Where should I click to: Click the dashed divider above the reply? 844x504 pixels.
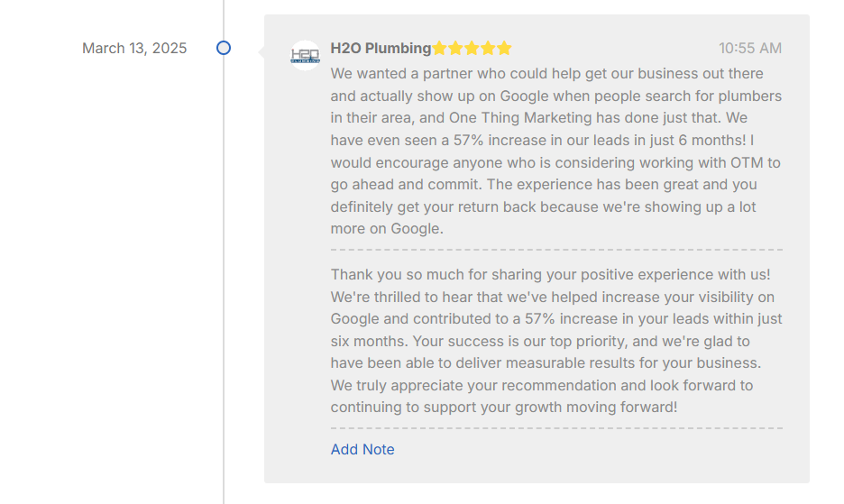click(x=556, y=250)
